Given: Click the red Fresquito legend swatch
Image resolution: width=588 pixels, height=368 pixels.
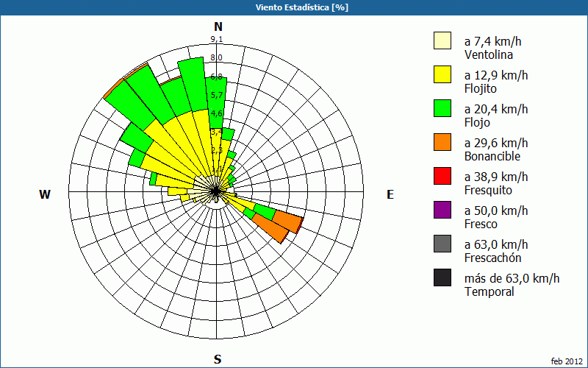Looking at the screenshot, I should click(442, 176).
